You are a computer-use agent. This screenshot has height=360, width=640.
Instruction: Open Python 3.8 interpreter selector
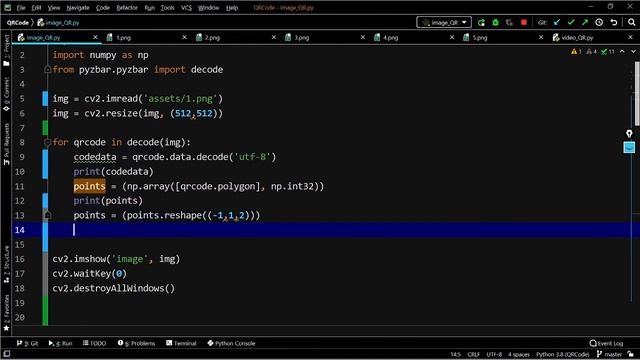point(562,354)
